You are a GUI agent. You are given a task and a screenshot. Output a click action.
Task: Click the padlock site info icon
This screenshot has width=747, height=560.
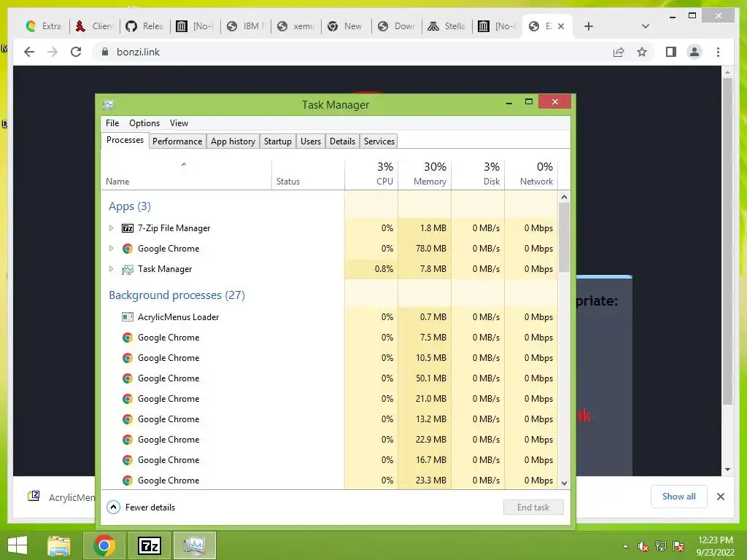105,52
